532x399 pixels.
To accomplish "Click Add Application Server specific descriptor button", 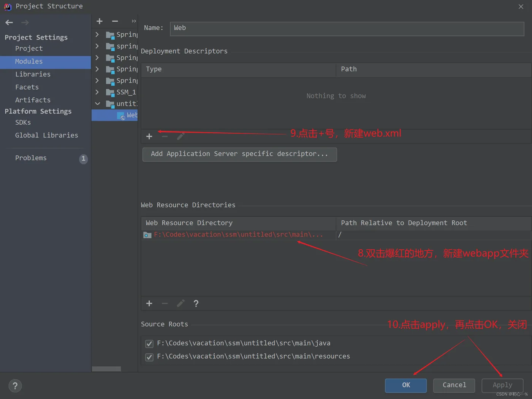I will click(x=239, y=154).
